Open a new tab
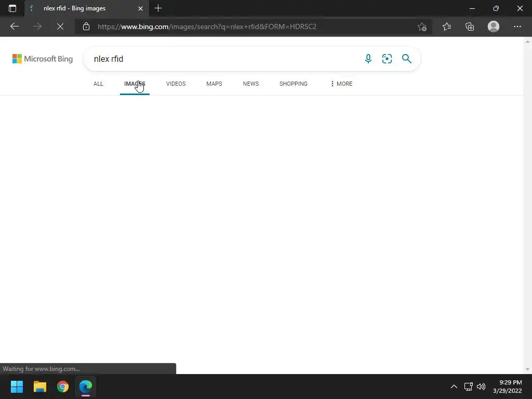The height and width of the screenshot is (399, 532). tap(158, 8)
